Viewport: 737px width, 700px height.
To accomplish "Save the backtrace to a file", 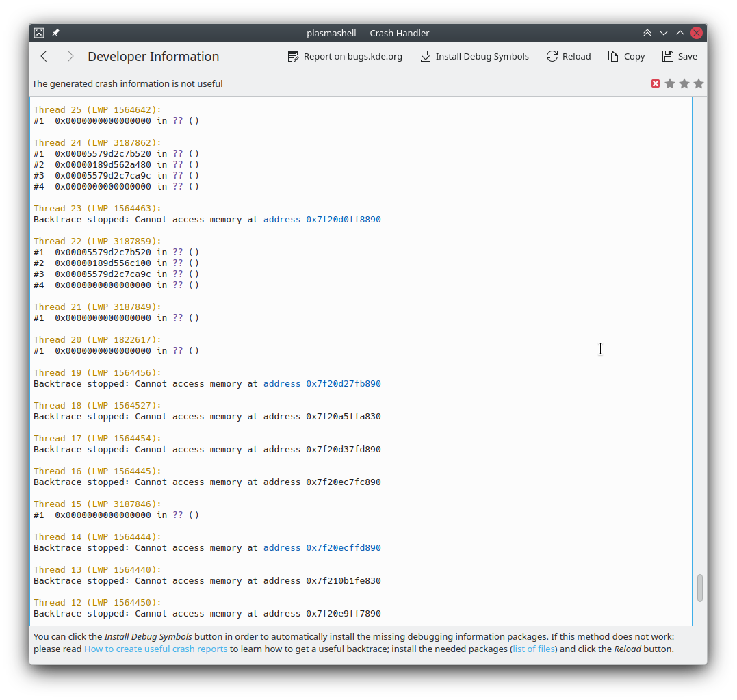I will pos(680,57).
